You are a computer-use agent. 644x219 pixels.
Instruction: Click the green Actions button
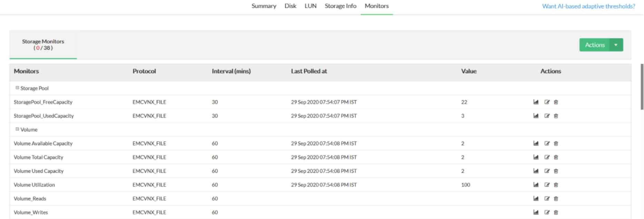tap(595, 44)
